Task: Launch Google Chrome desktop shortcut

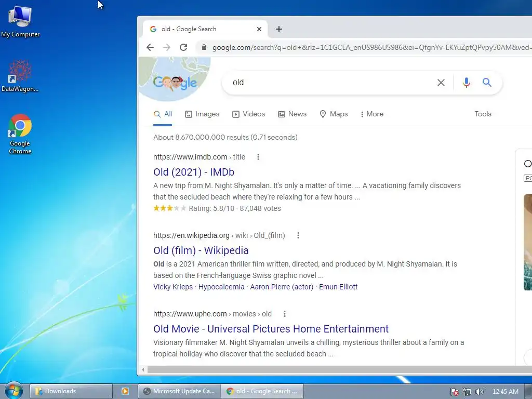Action: pyautogui.click(x=20, y=134)
